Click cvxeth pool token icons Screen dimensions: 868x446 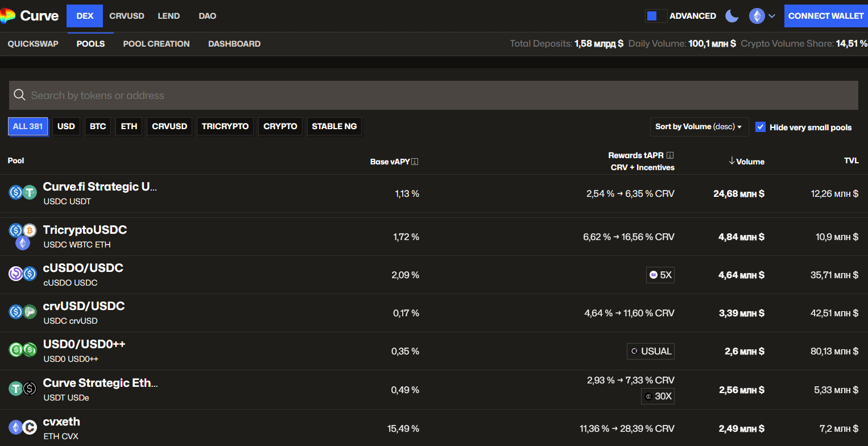22,428
